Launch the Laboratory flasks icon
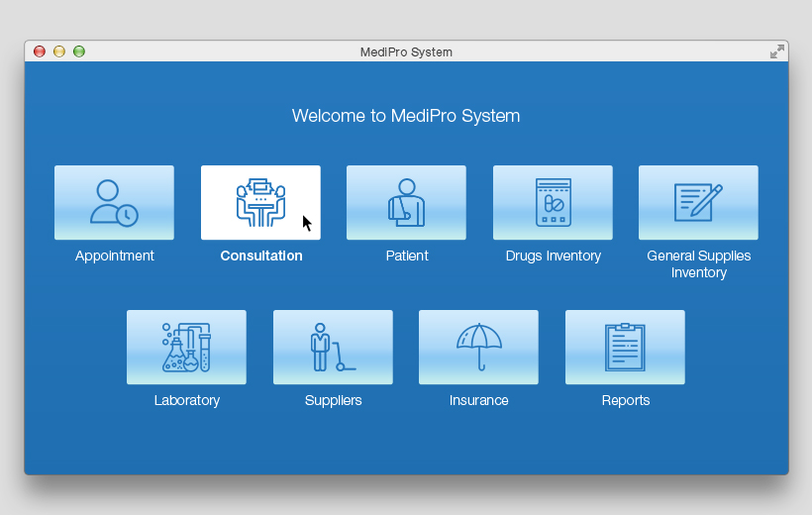The image size is (812, 515). [186, 347]
